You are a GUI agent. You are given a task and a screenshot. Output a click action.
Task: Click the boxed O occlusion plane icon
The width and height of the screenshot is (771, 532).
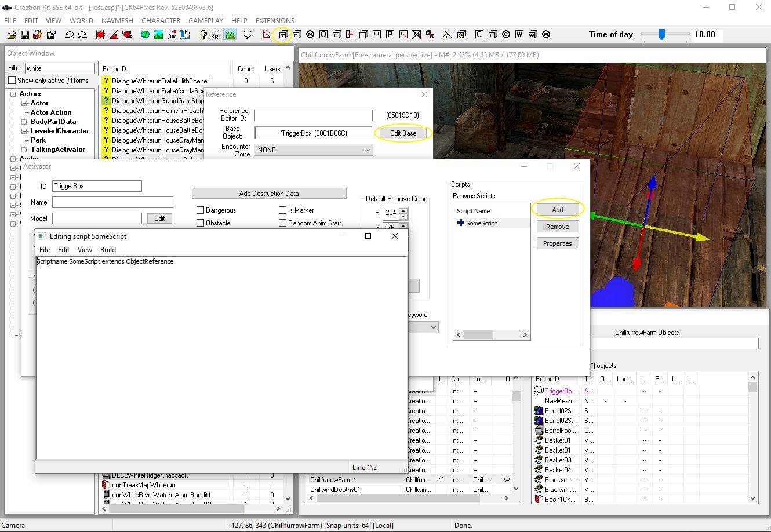(323, 35)
